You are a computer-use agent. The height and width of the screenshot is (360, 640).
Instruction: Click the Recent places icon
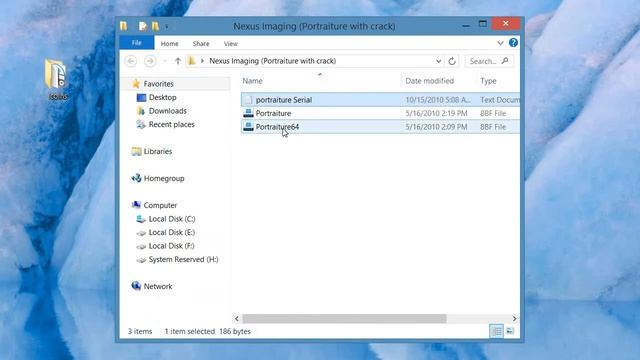(x=141, y=124)
